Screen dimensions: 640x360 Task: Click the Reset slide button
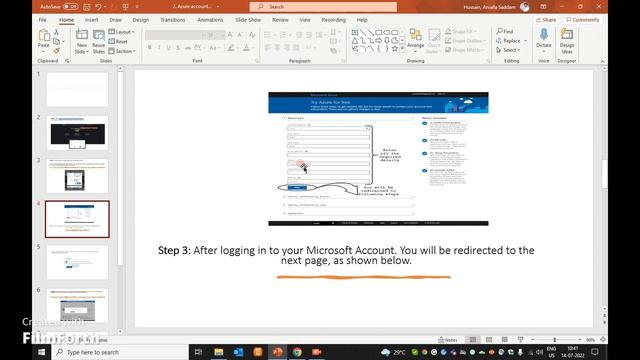pos(118,41)
